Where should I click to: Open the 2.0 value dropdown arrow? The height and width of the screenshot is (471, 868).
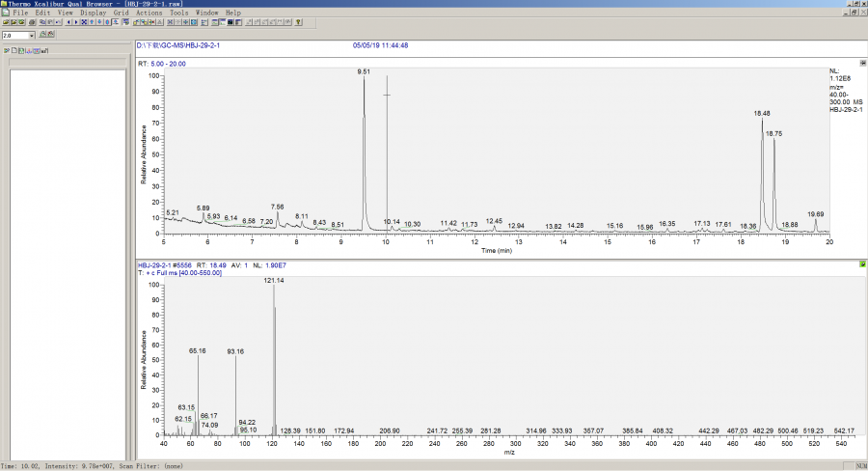coord(32,35)
